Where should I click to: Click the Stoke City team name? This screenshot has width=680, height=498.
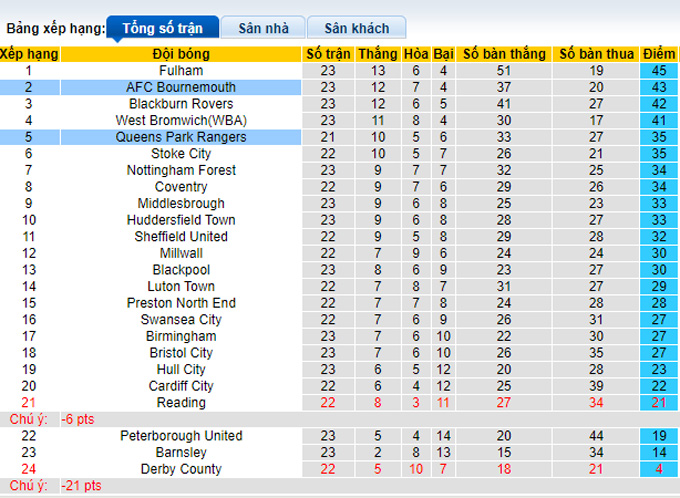tap(181, 154)
